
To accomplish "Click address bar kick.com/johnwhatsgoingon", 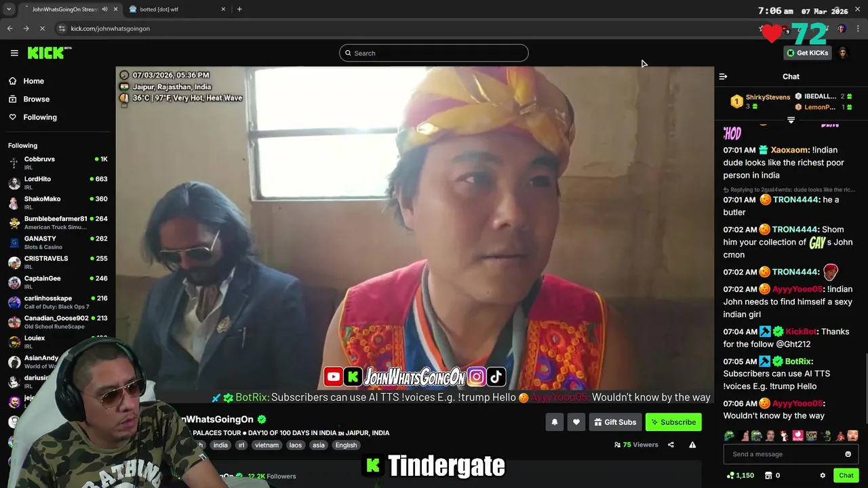I will tap(111, 28).
